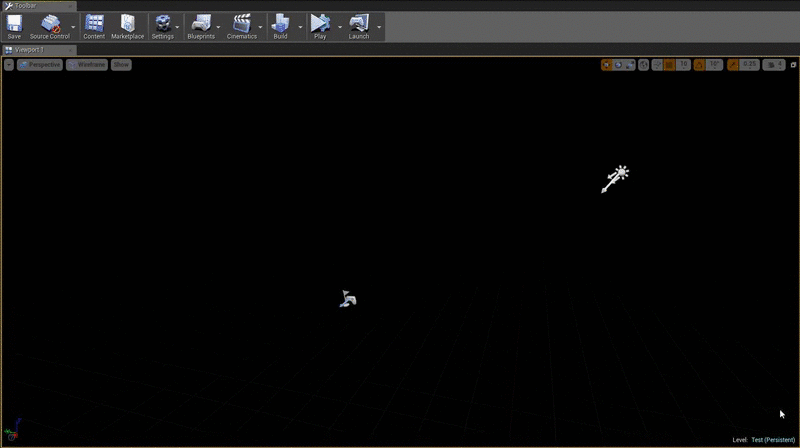This screenshot has width=800, height=448.
Task: Toggle grid snapping
Action: (669, 65)
